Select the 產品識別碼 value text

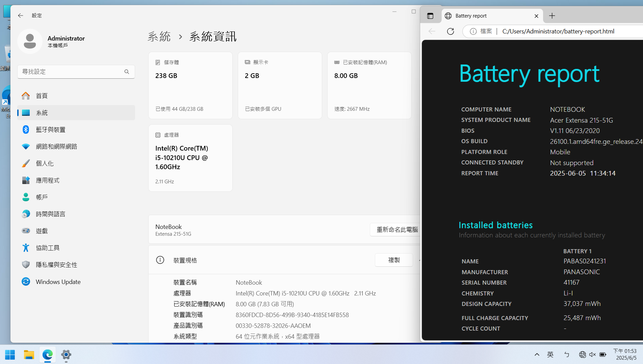point(273,326)
